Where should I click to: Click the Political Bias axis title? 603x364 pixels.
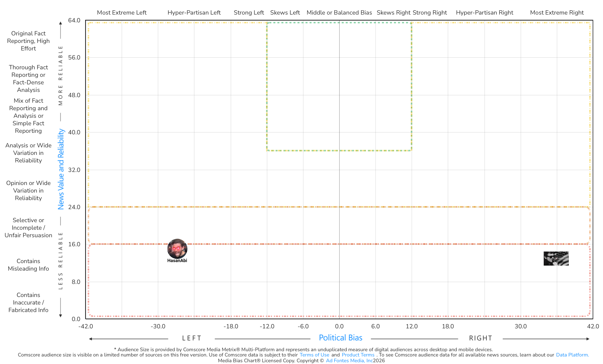[x=340, y=338]
